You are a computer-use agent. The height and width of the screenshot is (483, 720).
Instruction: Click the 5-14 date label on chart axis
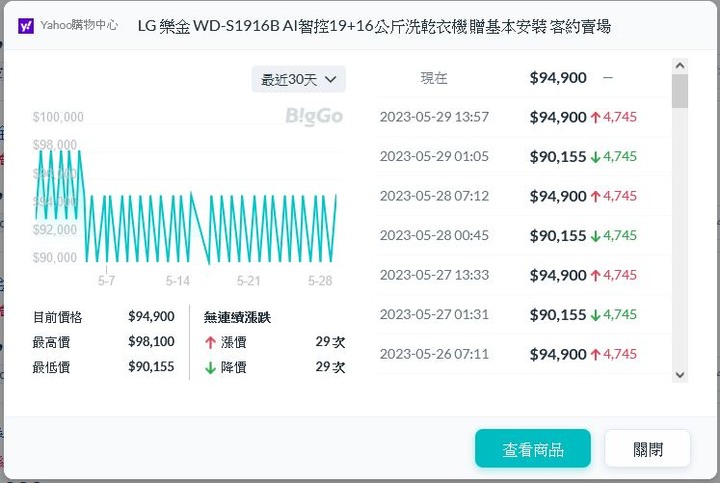click(178, 281)
